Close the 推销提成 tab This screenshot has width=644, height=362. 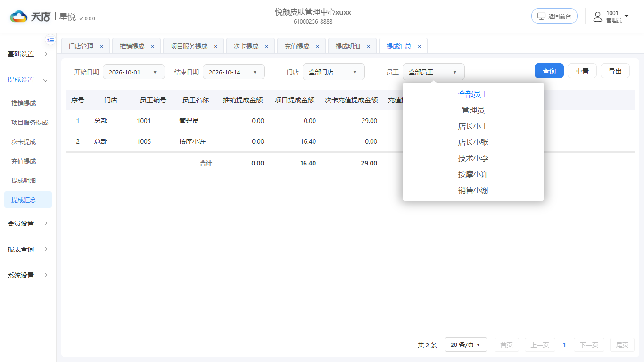pyautogui.click(x=152, y=46)
